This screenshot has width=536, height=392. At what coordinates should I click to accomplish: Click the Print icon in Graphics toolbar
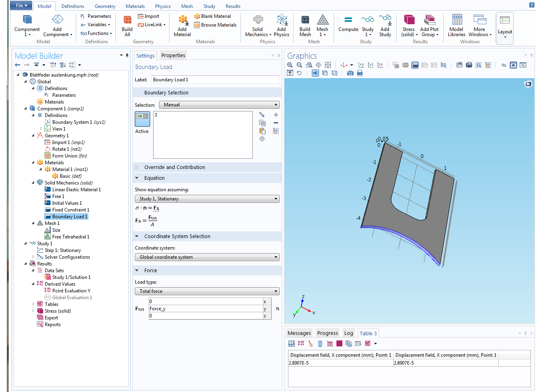pos(360,73)
